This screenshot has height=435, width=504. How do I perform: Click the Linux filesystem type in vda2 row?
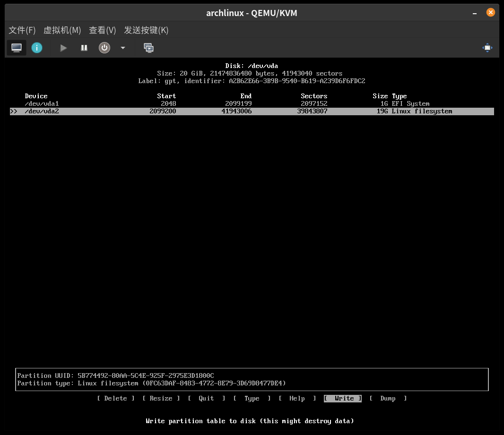[422, 111]
